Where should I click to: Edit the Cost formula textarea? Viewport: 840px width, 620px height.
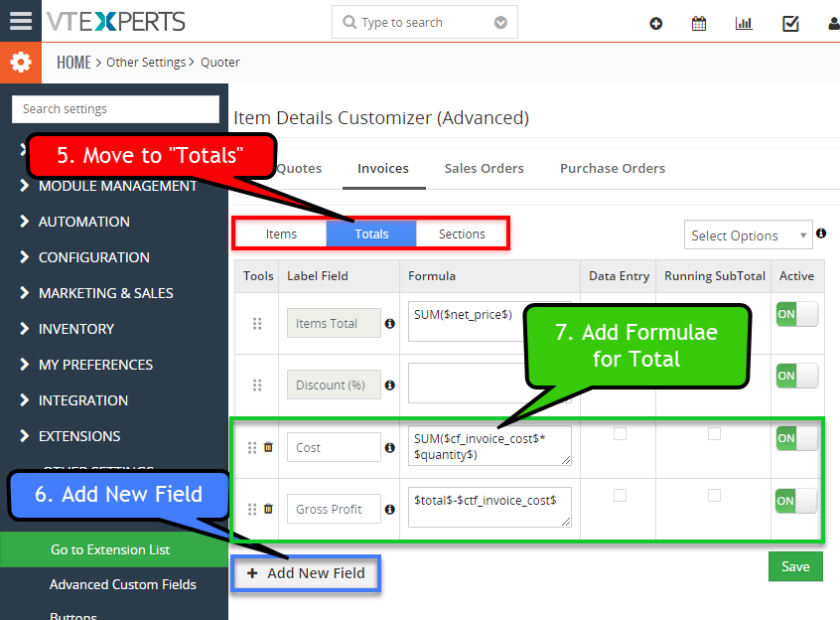[490, 445]
